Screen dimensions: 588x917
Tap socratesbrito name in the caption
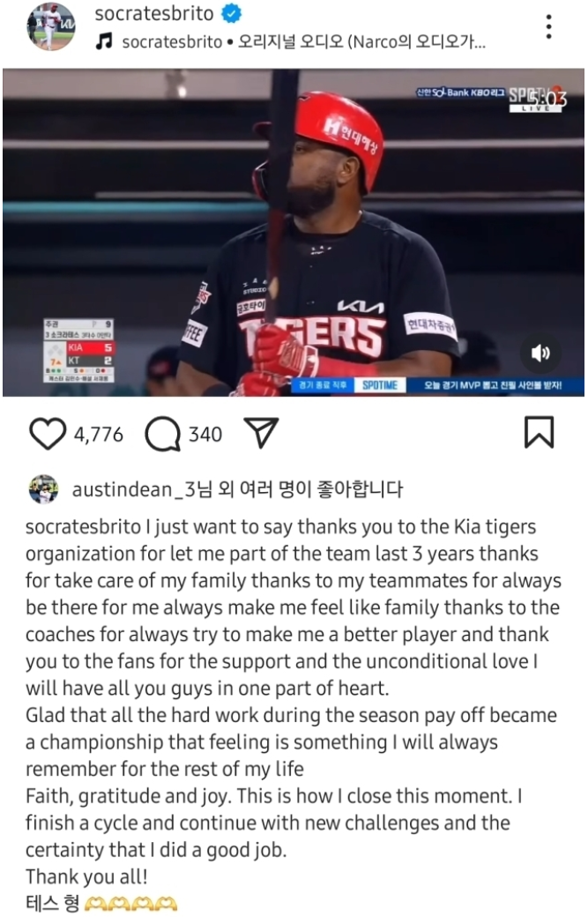point(83,527)
